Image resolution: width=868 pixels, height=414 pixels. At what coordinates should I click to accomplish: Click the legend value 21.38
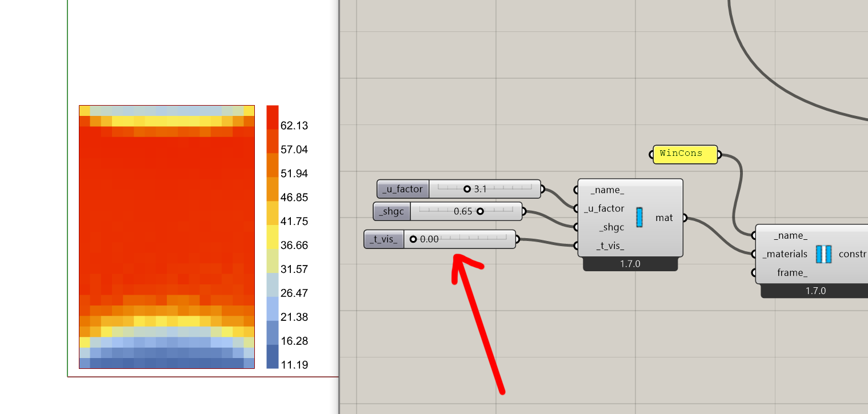[x=294, y=317]
